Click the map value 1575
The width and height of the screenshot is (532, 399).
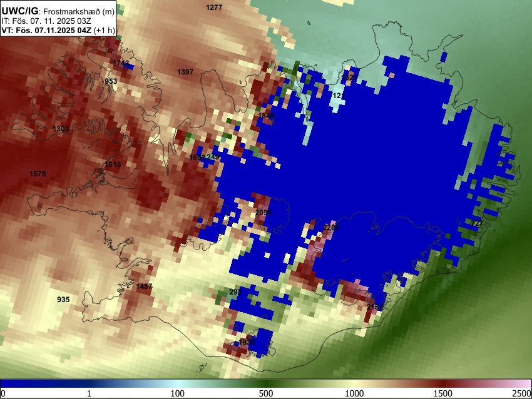pyautogui.click(x=38, y=174)
